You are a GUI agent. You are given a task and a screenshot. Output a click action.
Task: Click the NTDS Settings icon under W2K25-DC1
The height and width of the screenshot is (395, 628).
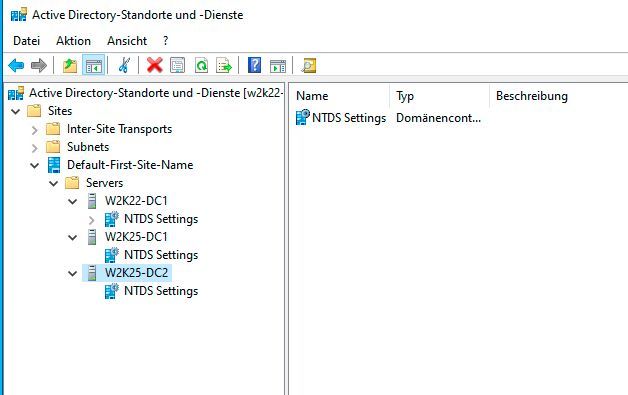coord(112,255)
